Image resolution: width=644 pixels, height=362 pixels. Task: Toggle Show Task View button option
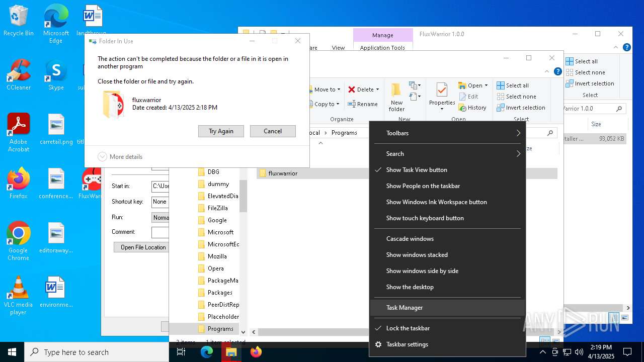point(447,170)
